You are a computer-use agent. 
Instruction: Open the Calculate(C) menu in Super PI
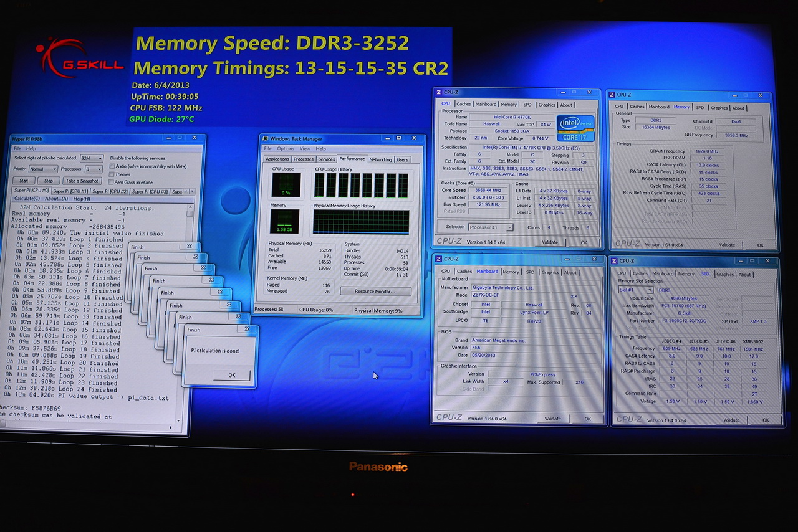(x=27, y=199)
